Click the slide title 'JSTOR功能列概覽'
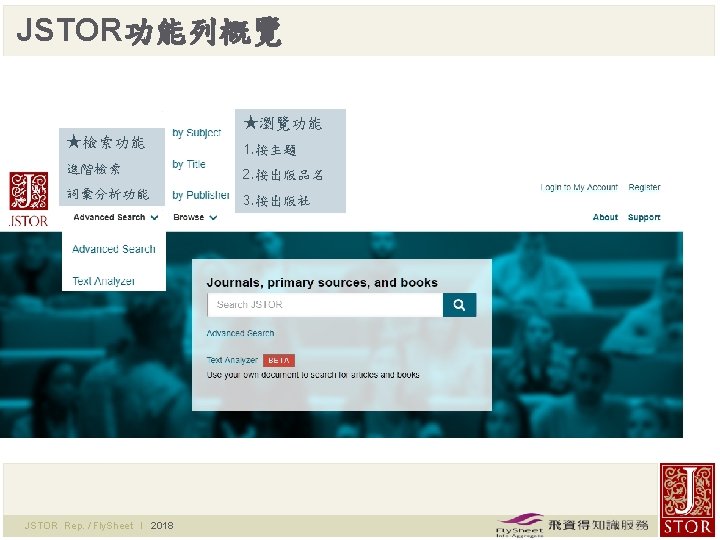The height and width of the screenshot is (540, 720). pyautogui.click(x=149, y=31)
